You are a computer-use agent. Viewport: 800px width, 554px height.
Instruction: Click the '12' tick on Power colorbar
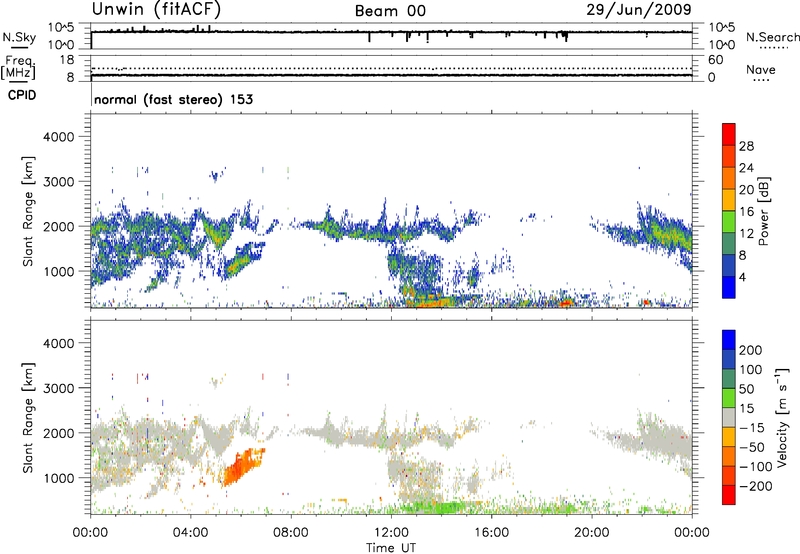746,234
